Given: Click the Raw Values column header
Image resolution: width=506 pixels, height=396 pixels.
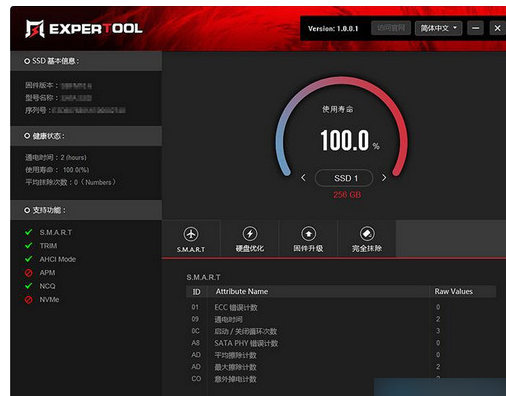Looking at the screenshot, I should [x=453, y=291].
